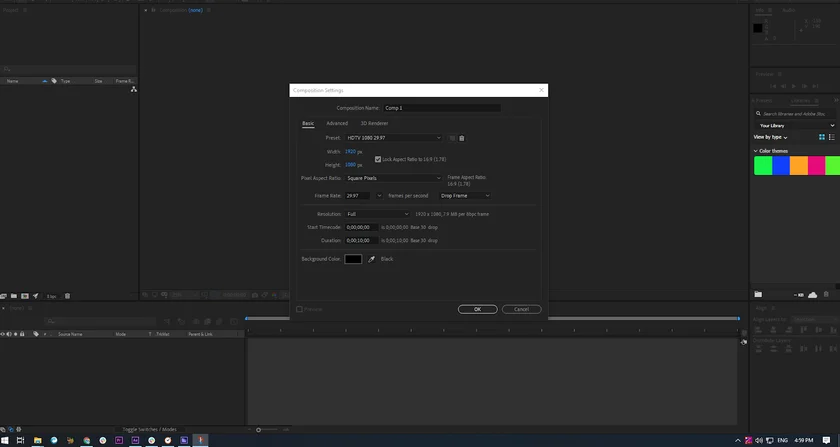Click the Project panel trash icon
The height and width of the screenshot is (447, 840).
[x=68, y=296]
